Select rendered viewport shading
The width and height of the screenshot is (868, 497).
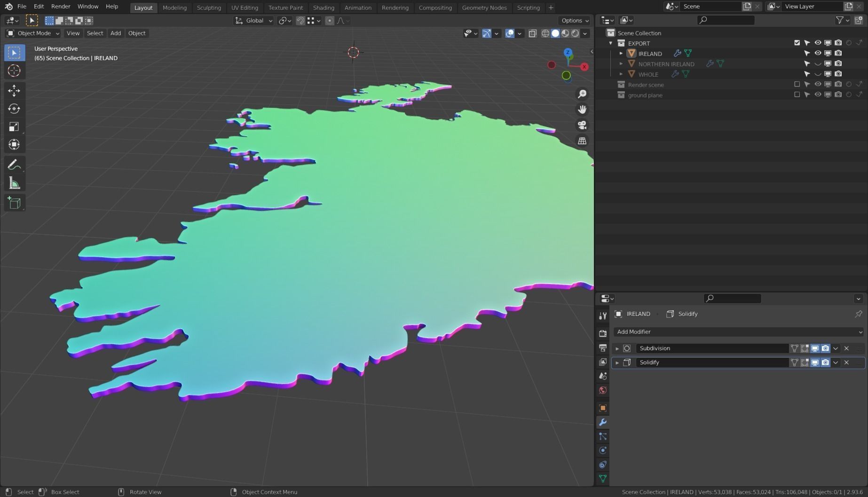pos(575,33)
